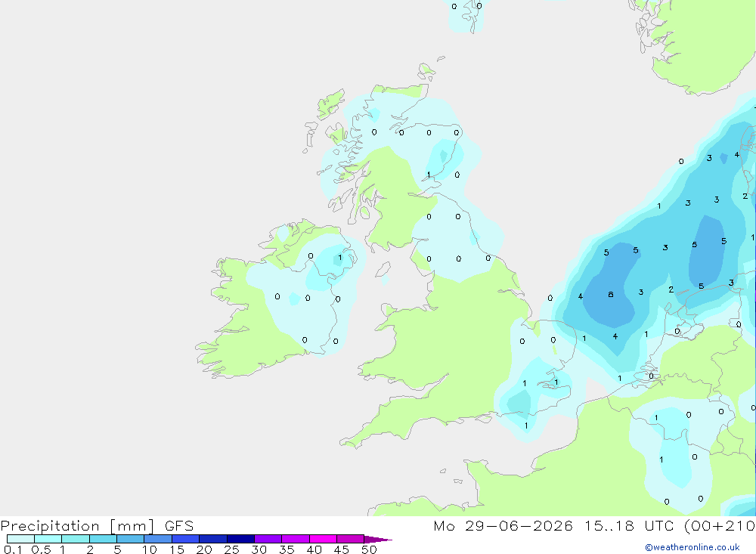Click the '35' legend scale label

point(287,549)
